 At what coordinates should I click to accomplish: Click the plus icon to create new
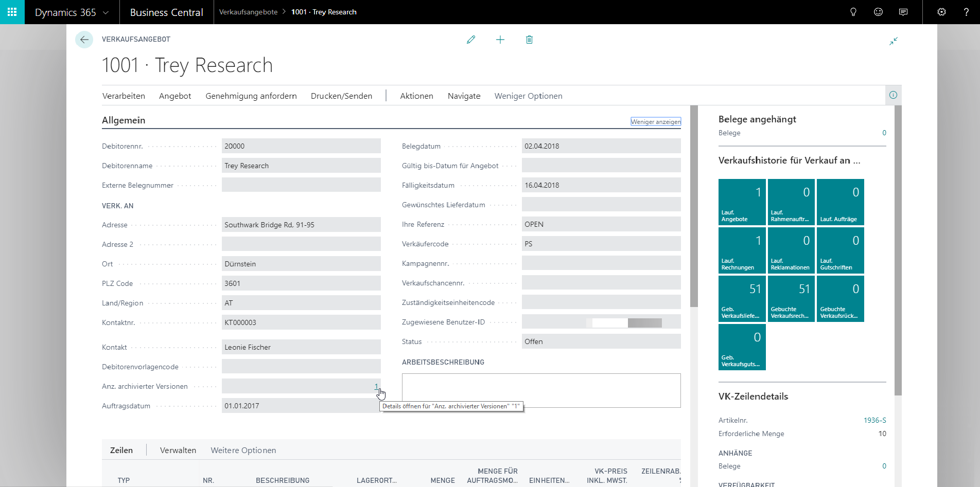click(x=500, y=40)
